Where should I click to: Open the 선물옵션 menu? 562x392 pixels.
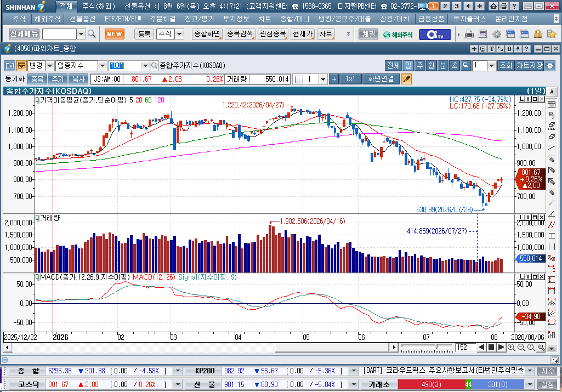coord(82,19)
